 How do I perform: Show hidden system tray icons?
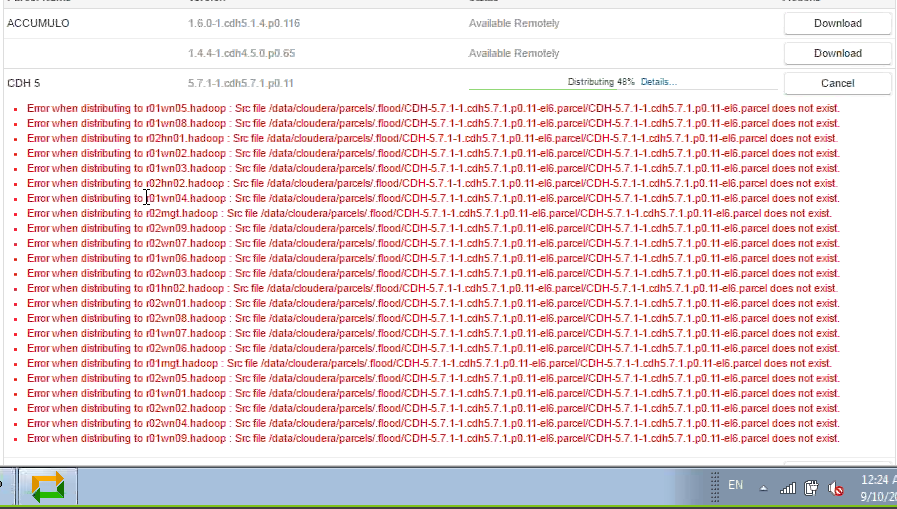point(763,488)
